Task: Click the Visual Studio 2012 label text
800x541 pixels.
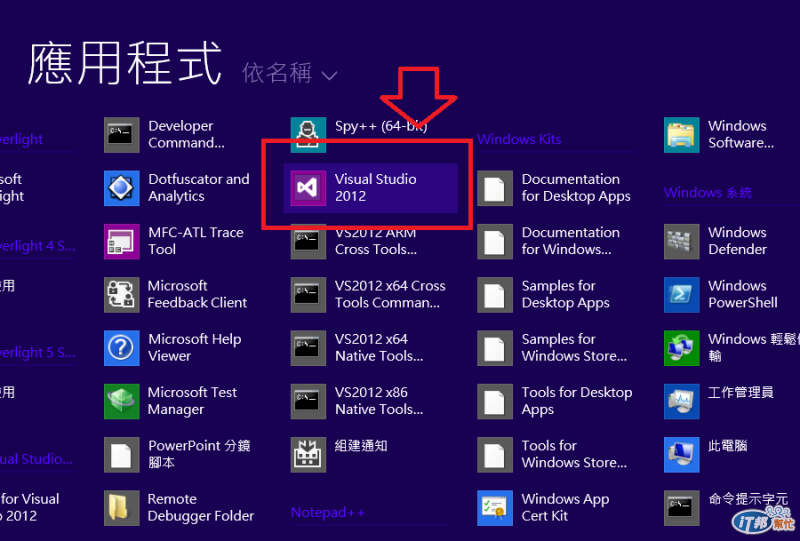Action: (x=376, y=187)
